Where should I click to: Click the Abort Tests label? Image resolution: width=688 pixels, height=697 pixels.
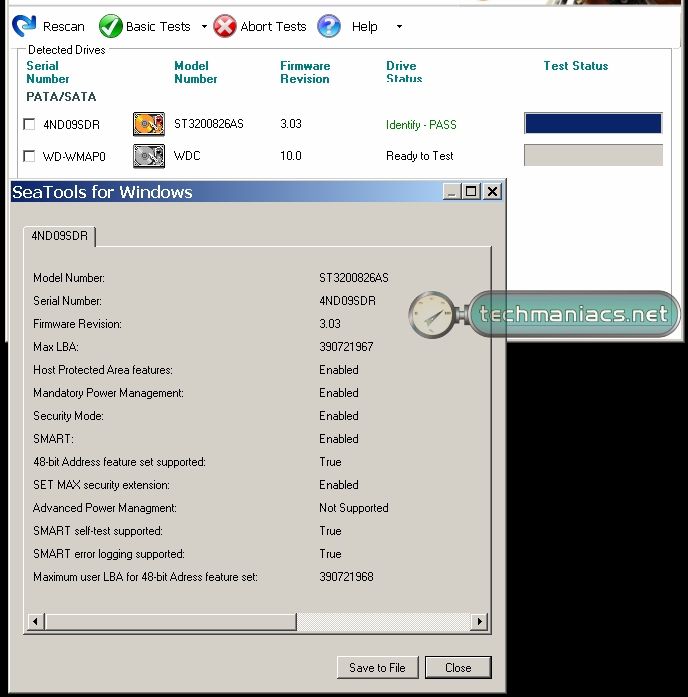pyautogui.click(x=273, y=27)
